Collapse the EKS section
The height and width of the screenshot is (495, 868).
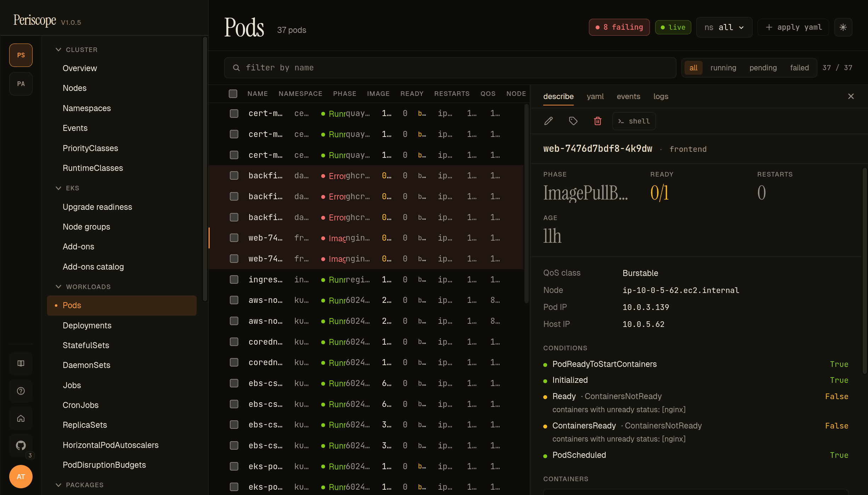[x=67, y=188]
